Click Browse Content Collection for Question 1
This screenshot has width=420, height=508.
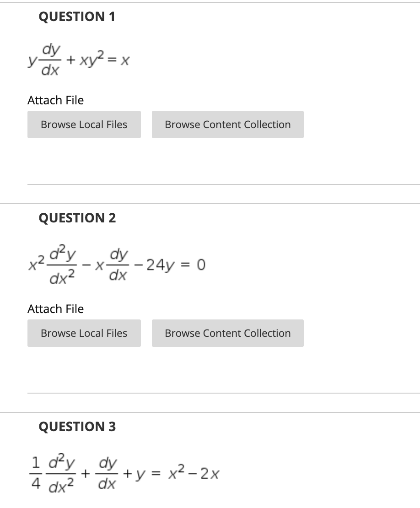(x=227, y=124)
